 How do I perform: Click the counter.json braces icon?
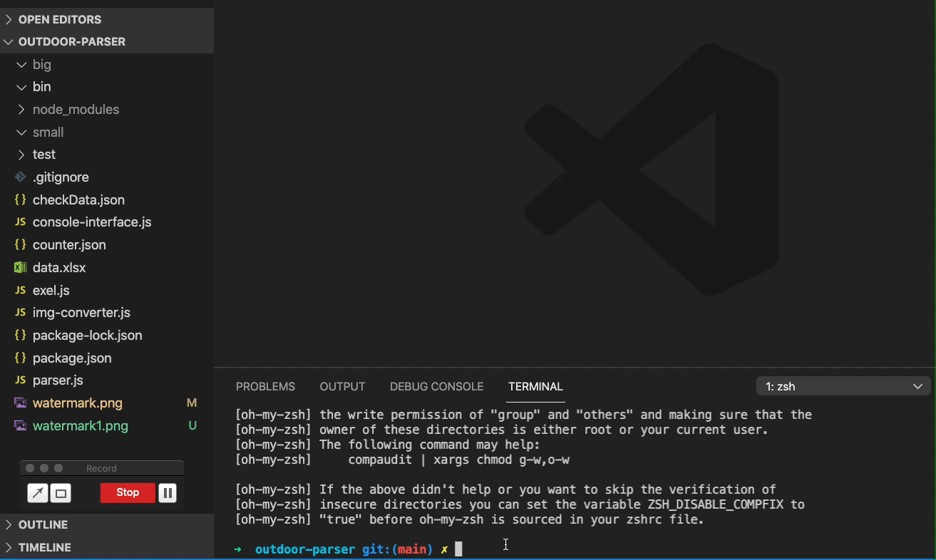21,244
